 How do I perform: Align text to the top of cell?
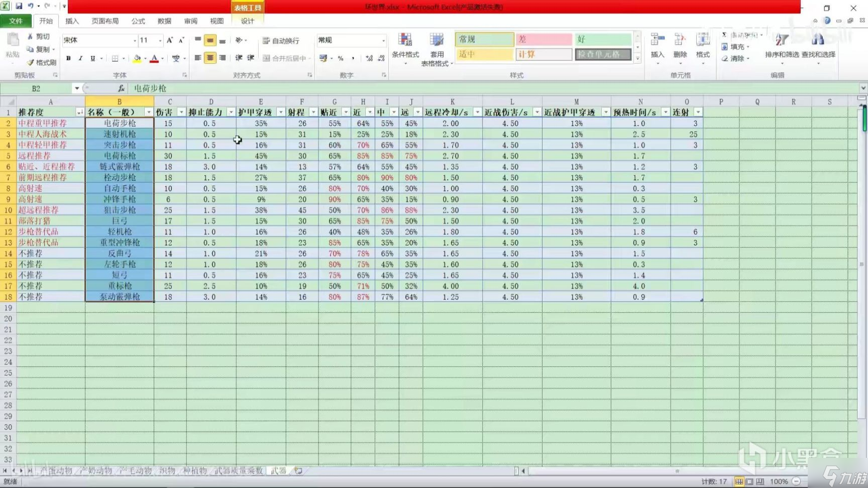point(198,40)
